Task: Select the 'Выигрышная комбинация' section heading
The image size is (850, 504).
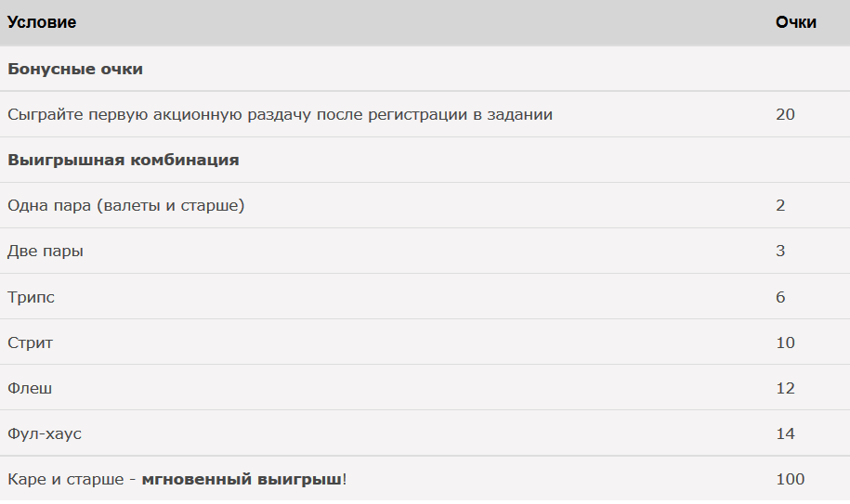Action: click(x=124, y=161)
